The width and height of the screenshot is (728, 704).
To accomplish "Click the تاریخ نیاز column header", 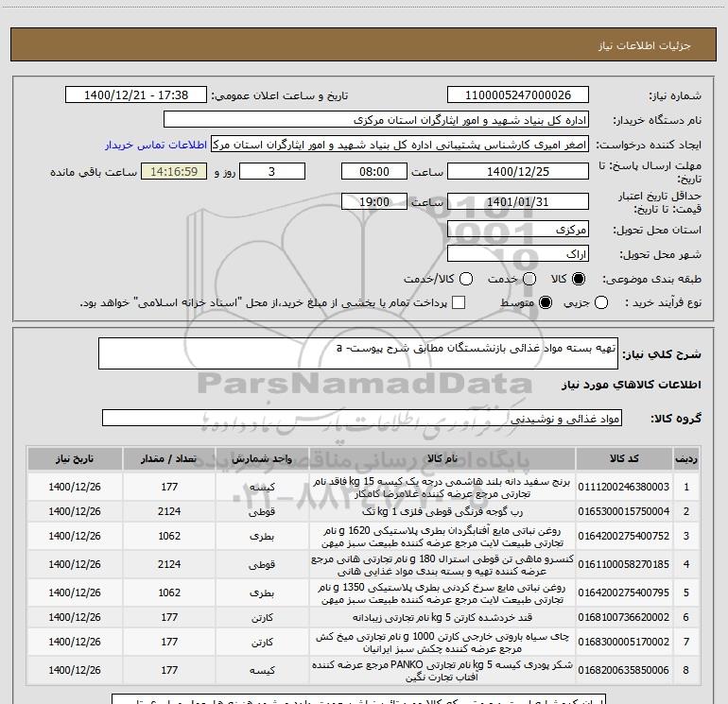I will point(75,458).
